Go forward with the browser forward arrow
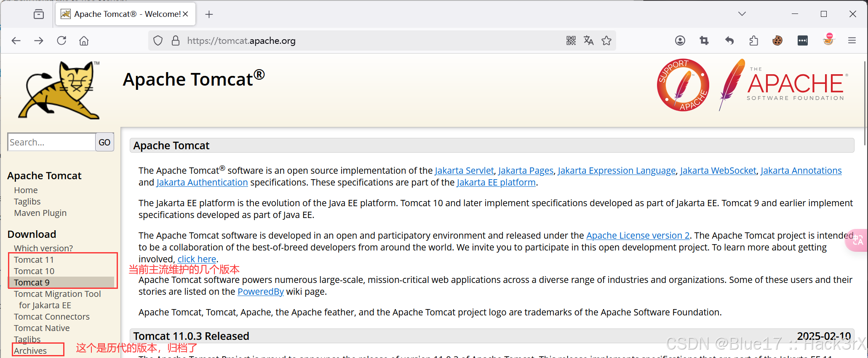Viewport: 868px width, 358px height. coord(39,40)
